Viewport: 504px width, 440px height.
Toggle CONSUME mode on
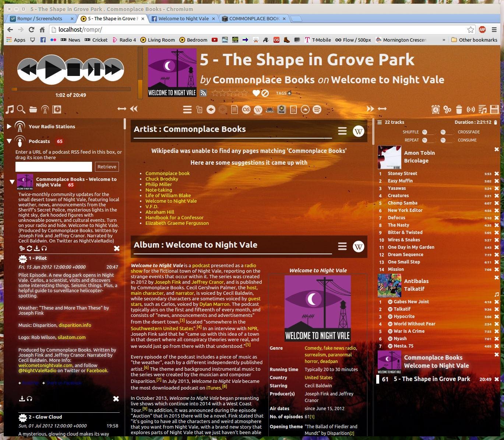(x=444, y=140)
